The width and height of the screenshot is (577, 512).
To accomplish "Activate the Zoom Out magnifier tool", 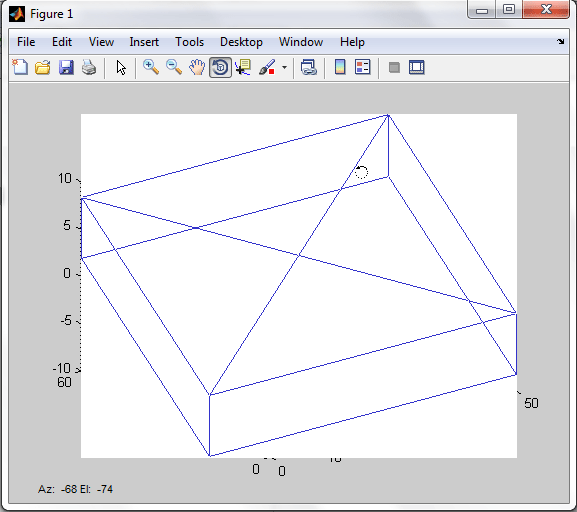I will click(174, 67).
